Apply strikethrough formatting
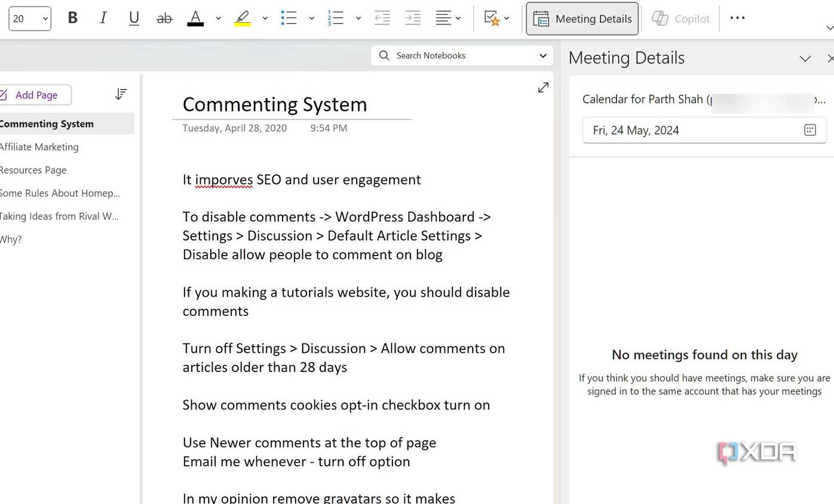Viewport: 834px width, 504px height. pyautogui.click(x=164, y=19)
